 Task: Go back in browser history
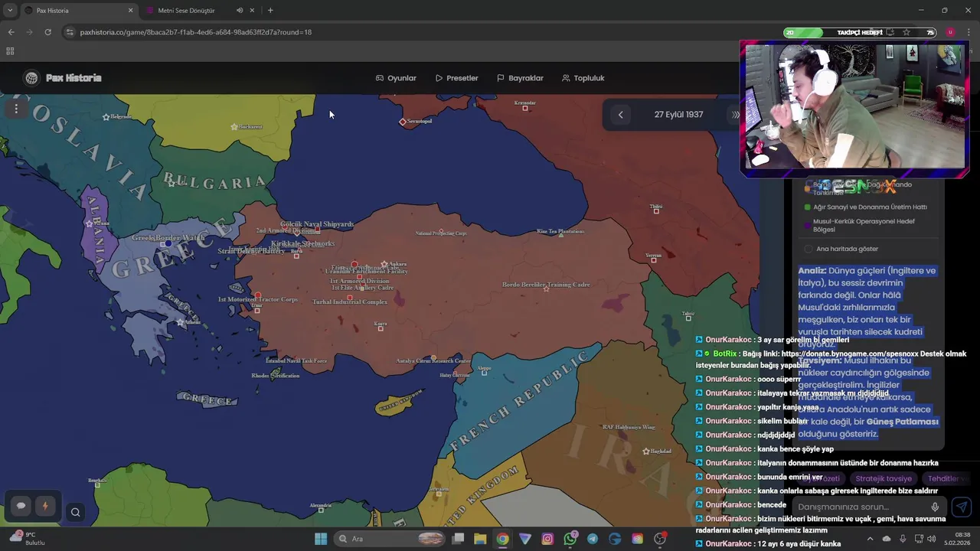(11, 32)
